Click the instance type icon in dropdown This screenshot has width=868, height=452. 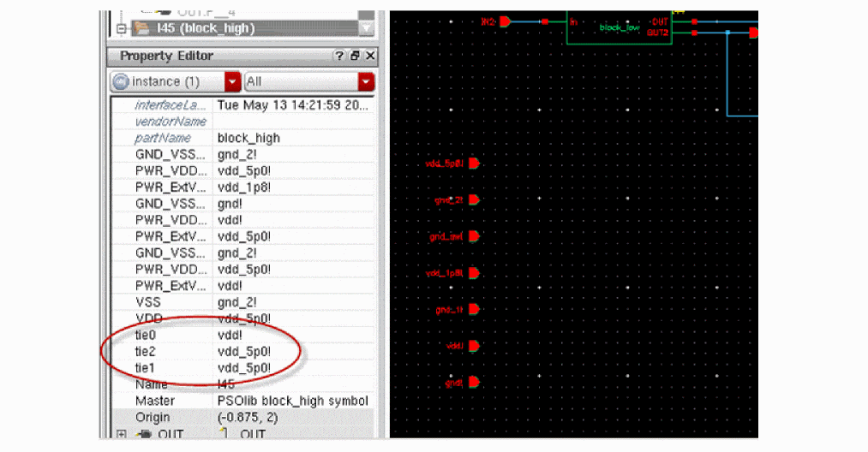[120, 82]
